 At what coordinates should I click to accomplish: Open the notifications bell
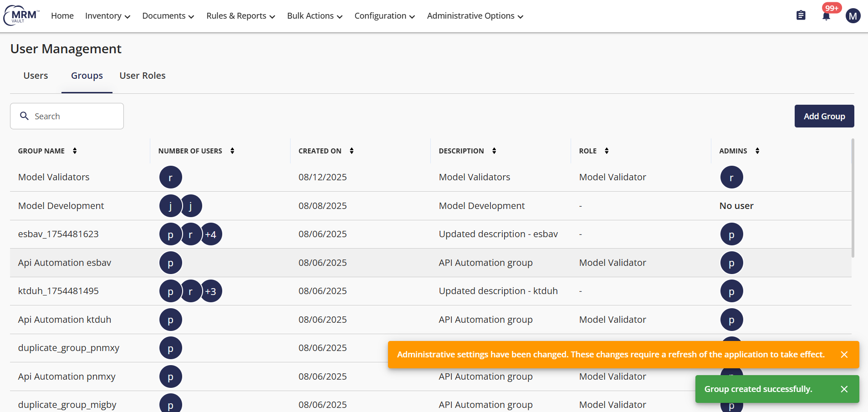[x=826, y=16]
